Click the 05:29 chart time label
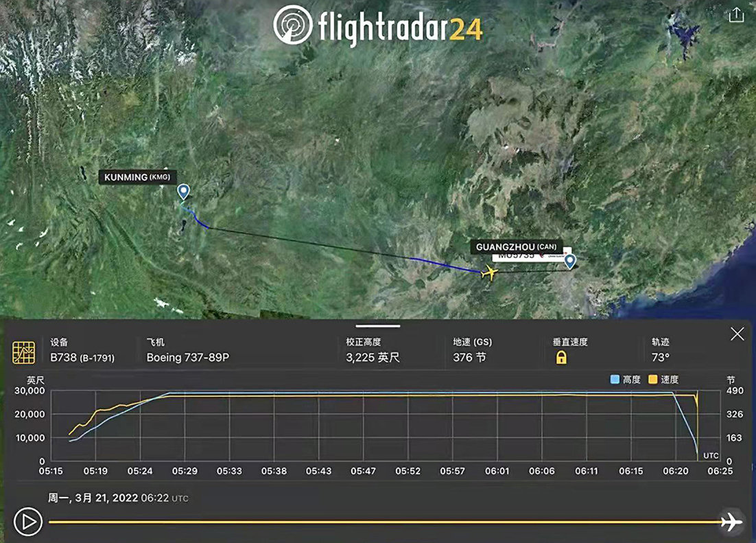The image size is (756, 543). [185, 471]
